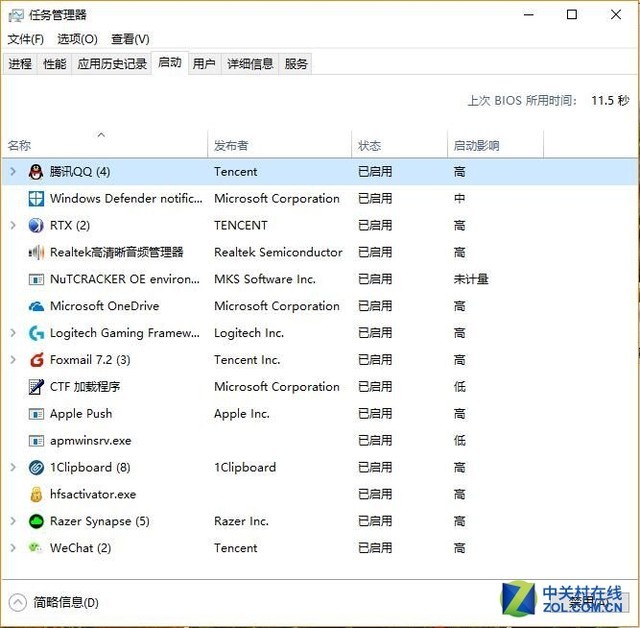Click the 已启用 status for WeChat
This screenshot has width=640, height=628.
tap(375, 548)
